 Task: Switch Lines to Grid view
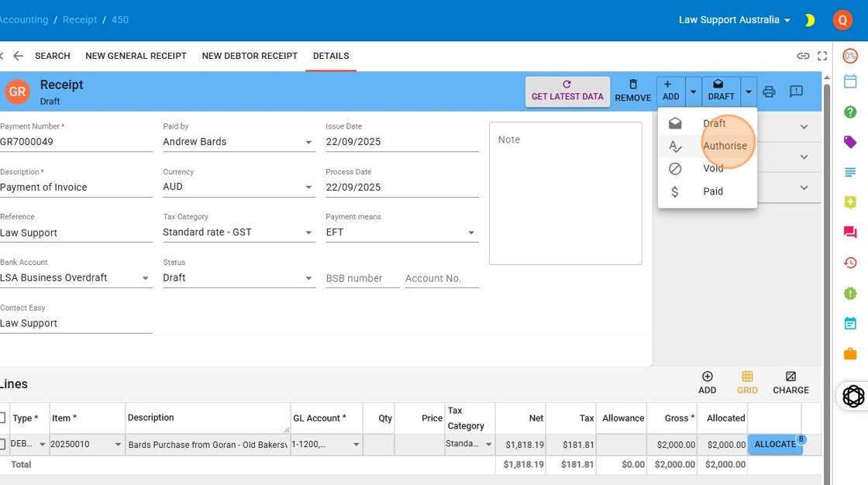click(x=747, y=384)
